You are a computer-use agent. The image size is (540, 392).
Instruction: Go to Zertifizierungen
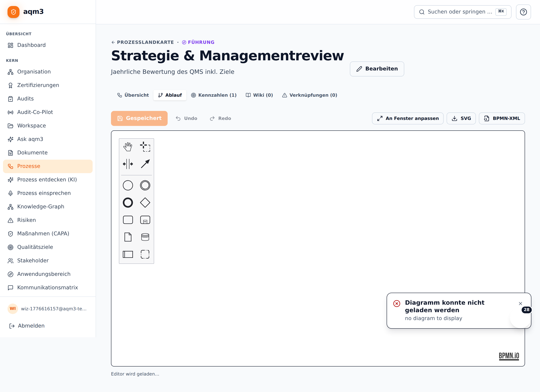[48, 85]
